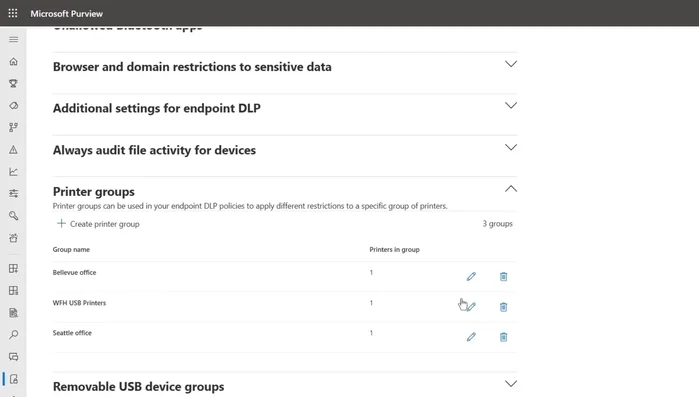The image size is (699, 397).
Task: Open the Permissions key icon
Action: [13, 216]
